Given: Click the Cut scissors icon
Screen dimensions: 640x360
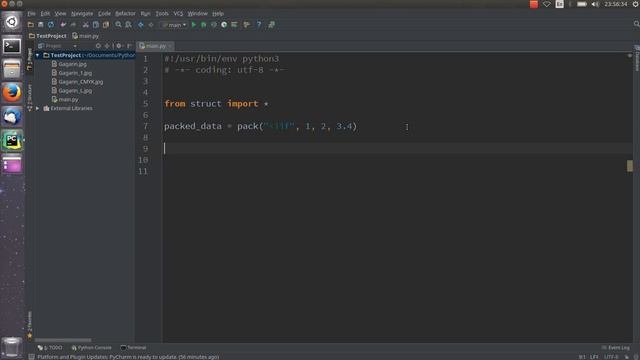Looking at the screenshot, I should pyautogui.click(x=86, y=25).
